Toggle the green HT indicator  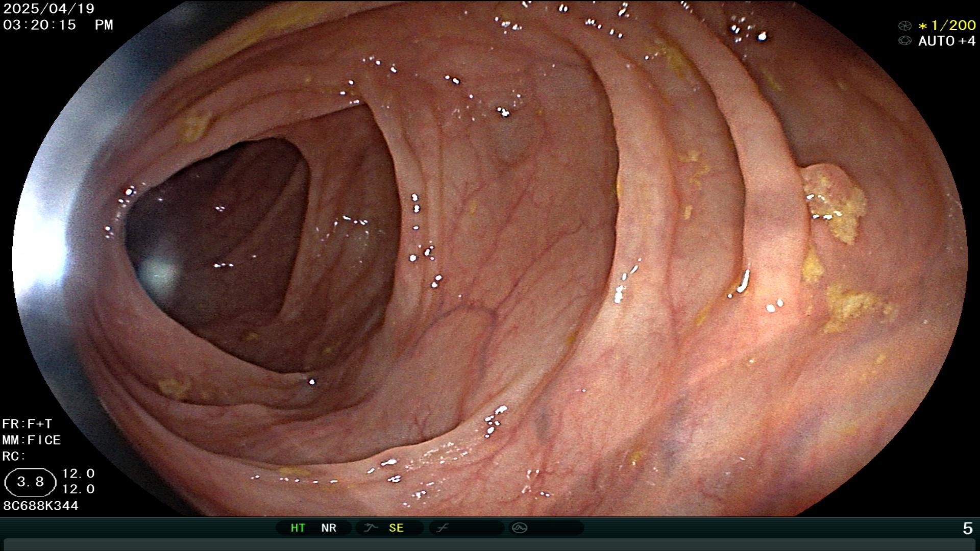pyautogui.click(x=298, y=528)
